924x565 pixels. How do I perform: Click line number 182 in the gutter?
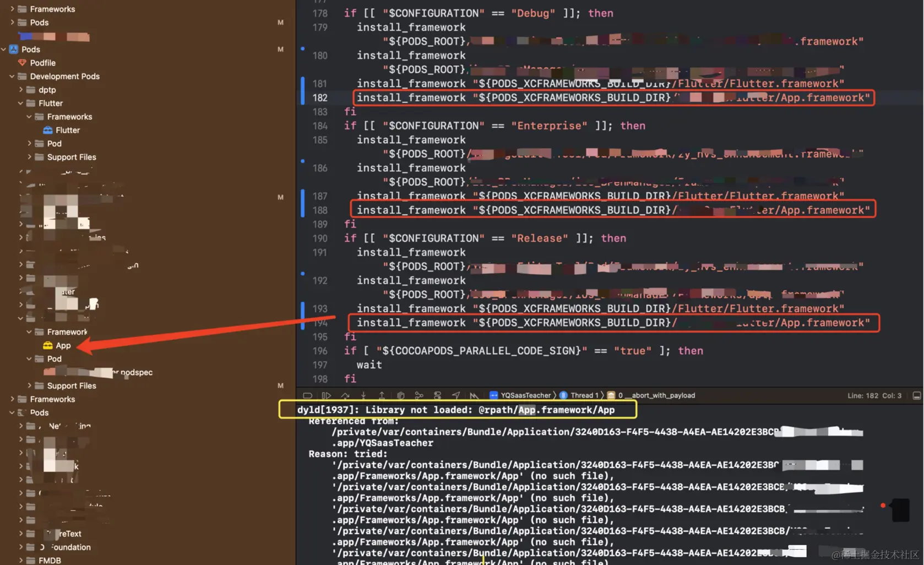coord(320,97)
